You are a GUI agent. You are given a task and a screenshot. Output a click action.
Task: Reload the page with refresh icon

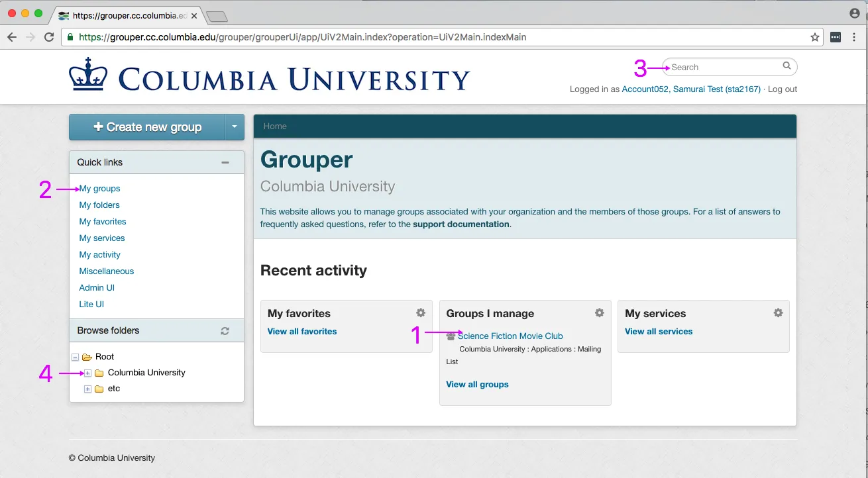(x=49, y=37)
